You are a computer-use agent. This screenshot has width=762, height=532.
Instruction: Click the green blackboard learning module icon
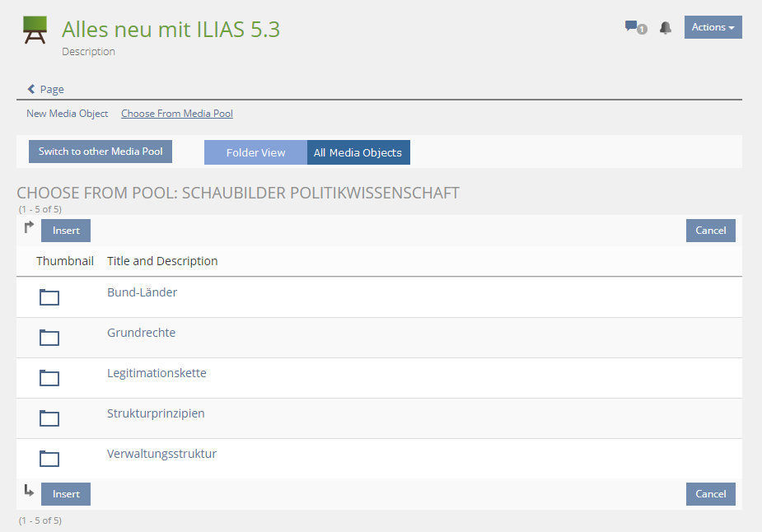tap(35, 30)
